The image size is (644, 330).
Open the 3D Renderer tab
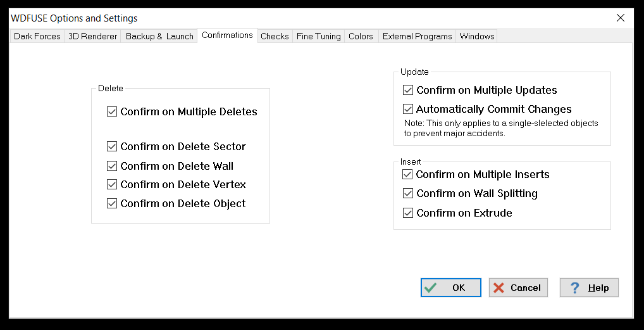[92, 36]
